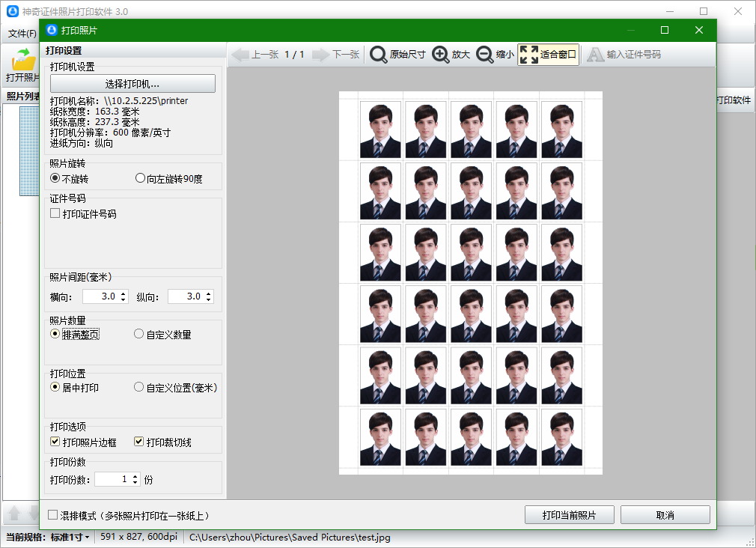Viewport: 756px width, 548px height.
Task: Zoom in with the 放大 icon
Action: coord(441,55)
